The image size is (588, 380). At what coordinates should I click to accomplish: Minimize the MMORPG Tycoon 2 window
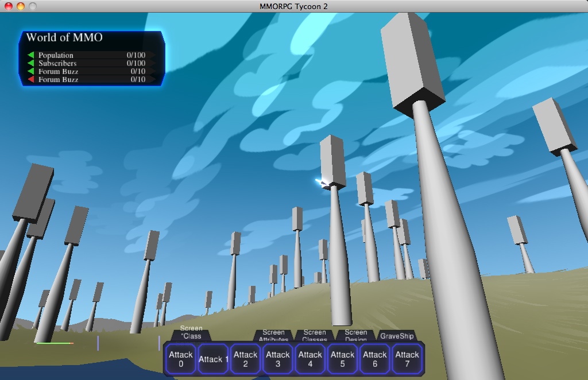(x=21, y=6)
